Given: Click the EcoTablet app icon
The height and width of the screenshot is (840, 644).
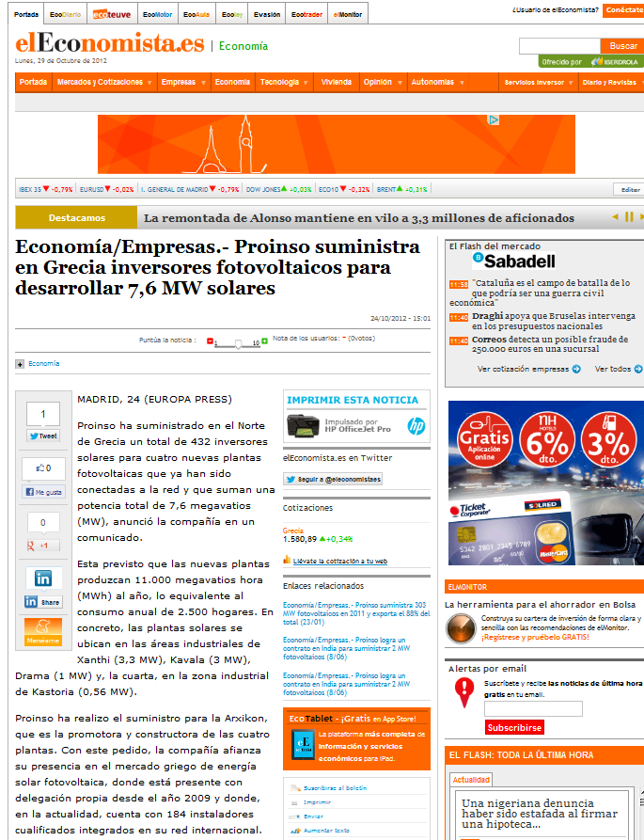Looking at the screenshot, I should coord(304,744).
